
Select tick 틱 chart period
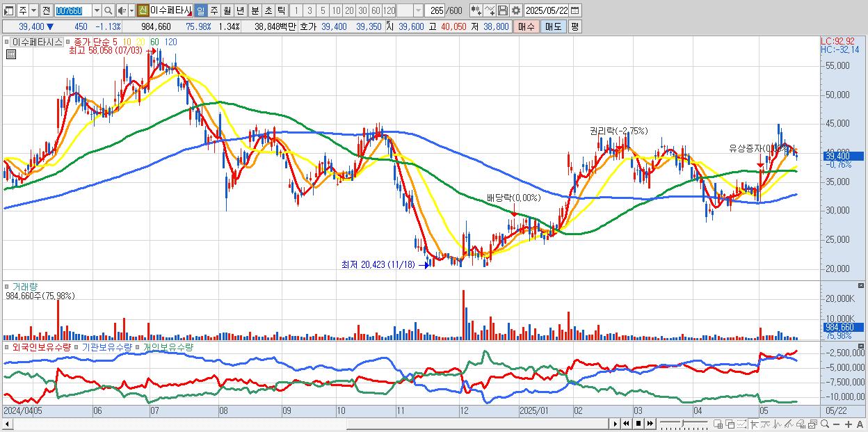coord(281,10)
